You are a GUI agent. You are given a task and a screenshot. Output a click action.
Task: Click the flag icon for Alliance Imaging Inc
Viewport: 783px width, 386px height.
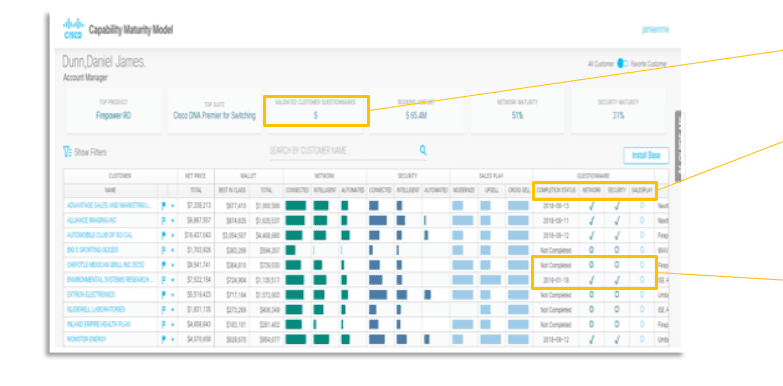coord(163,220)
